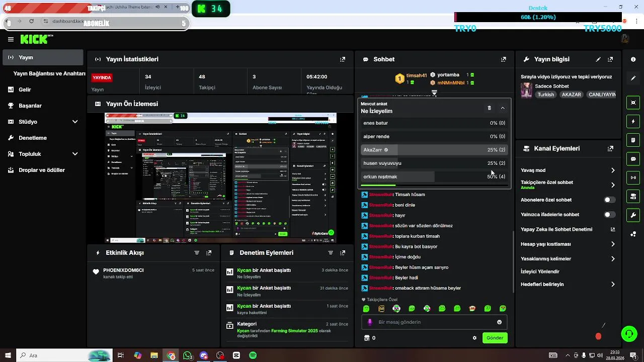Click the Turkish language tag
Image resolution: width=644 pixels, height=362 pixels.
pos(545,95)
